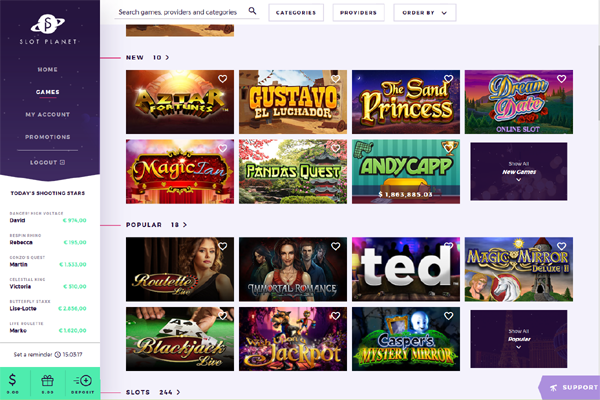
Task: Click the Support telescope icon
Action: click(x=553, y=388)
